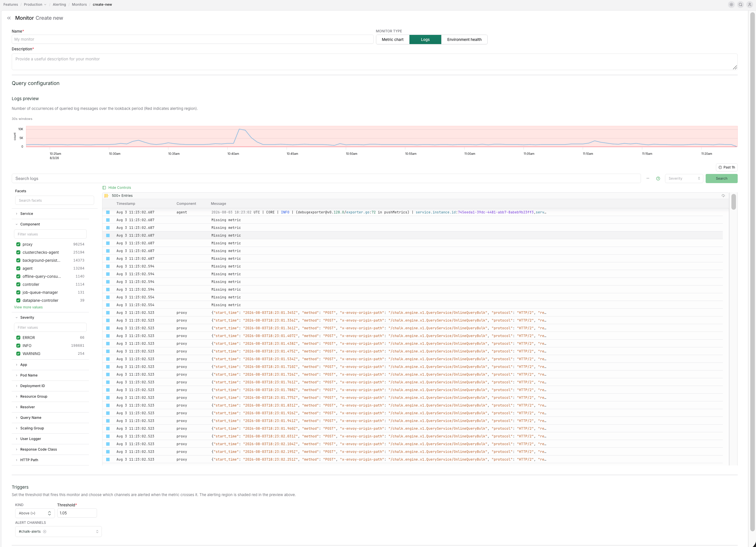Click the Threshold field showing 1.05
This screenshot has height=547, width=756.
77,513
